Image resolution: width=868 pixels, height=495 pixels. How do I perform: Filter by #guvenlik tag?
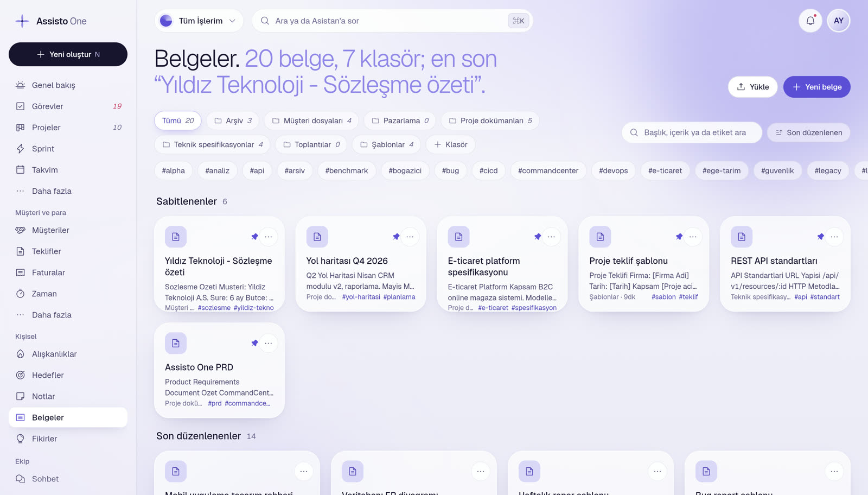[777, 170]
